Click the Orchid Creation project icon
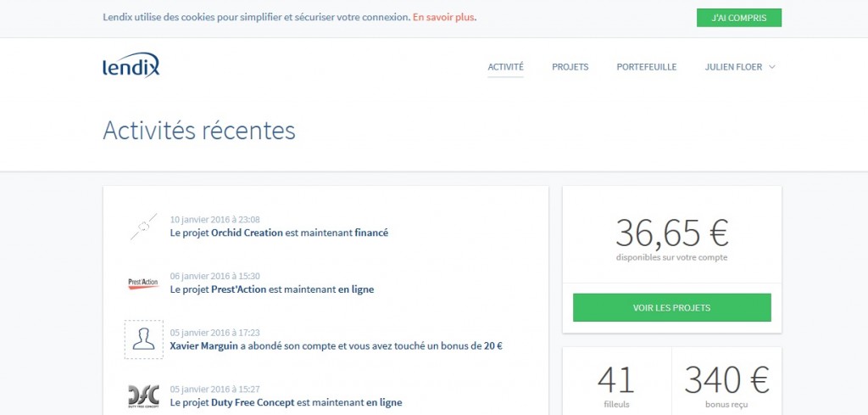The width and height of the screenshot is (868, 415). pyautogui.click(x=143, y=226)
